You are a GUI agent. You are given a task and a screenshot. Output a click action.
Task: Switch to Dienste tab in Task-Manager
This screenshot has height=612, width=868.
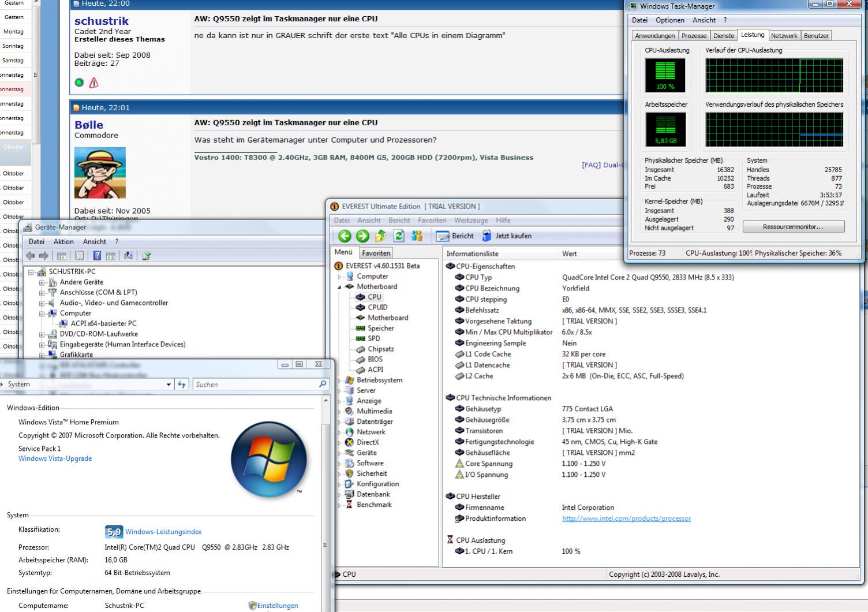coord(724,36)
